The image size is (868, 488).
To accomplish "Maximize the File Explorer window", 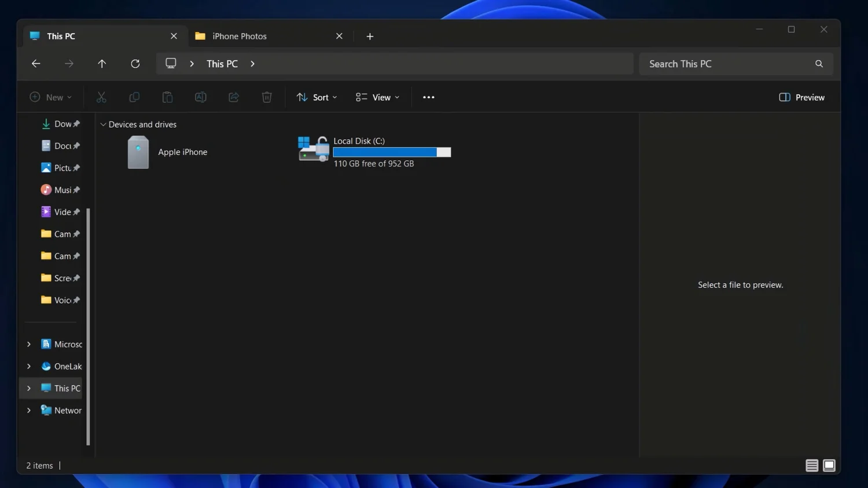I will (x=791, y=29).
